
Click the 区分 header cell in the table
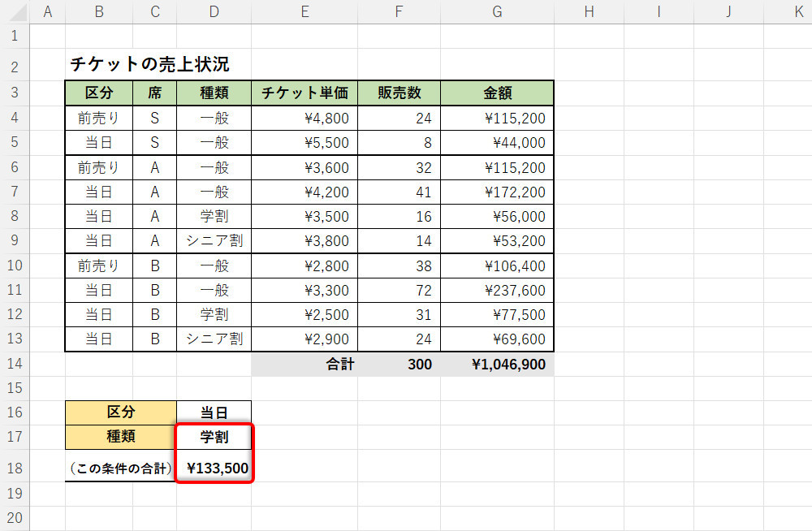click(98, 93)
